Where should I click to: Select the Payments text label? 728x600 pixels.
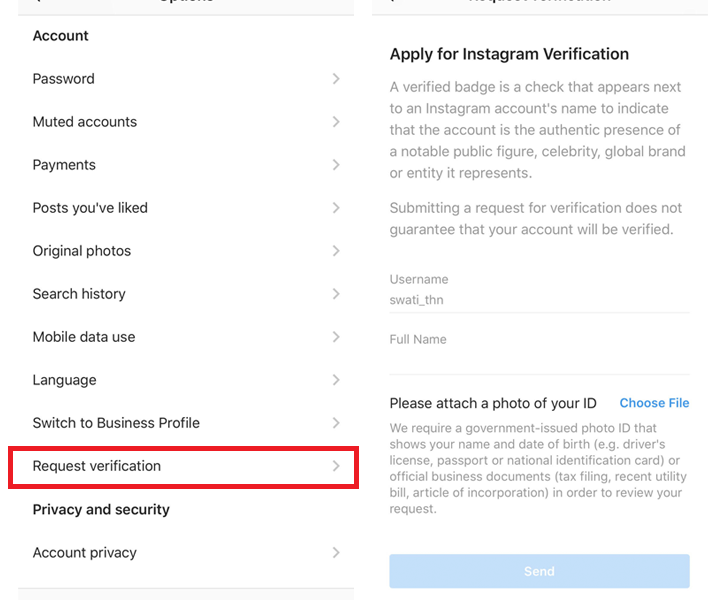(64, 165)
